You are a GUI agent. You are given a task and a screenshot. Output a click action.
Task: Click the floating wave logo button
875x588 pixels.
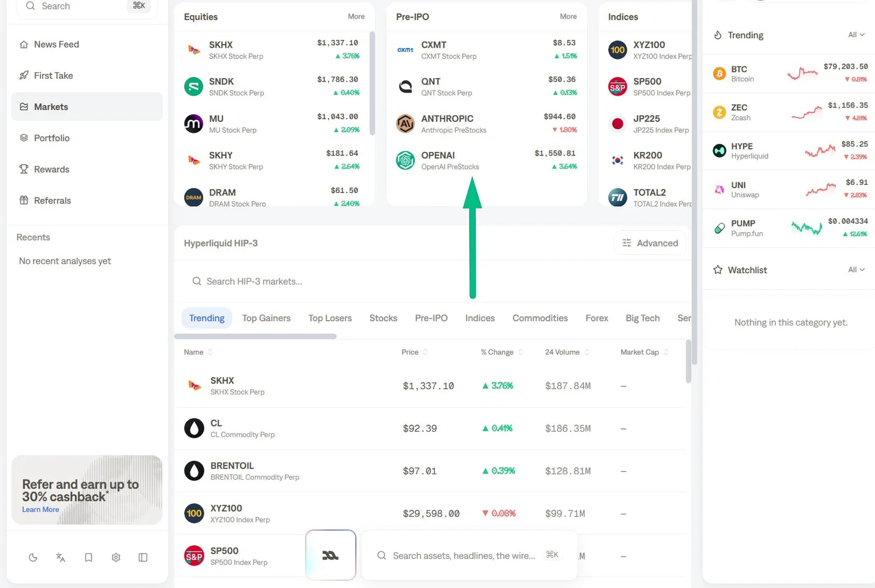pyautogui.click(x=331, y=555)
